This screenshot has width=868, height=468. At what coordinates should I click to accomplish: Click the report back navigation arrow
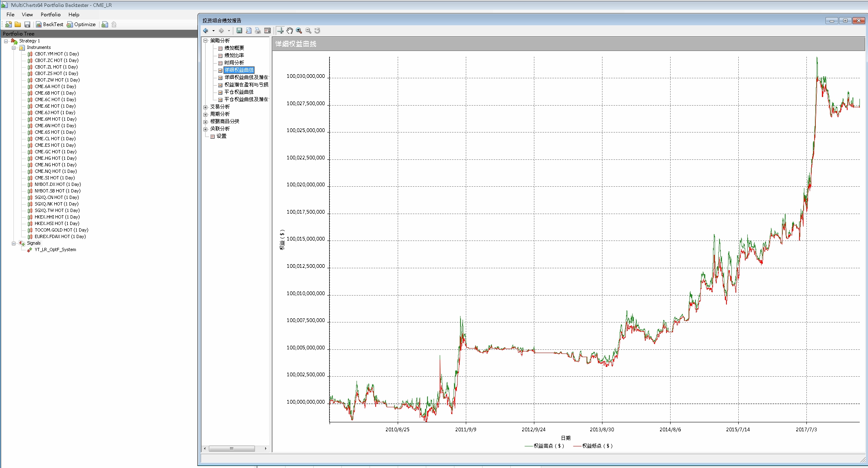(206, 31)
